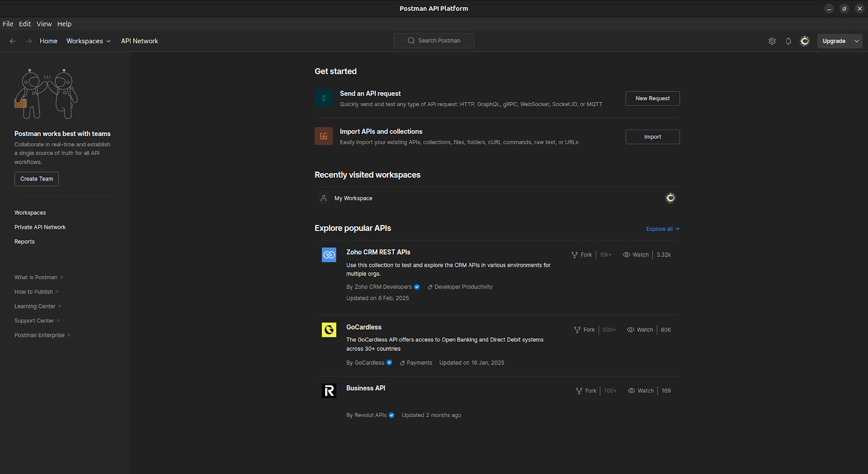Watch the GoCardless collection

click(x=640, y=330)
